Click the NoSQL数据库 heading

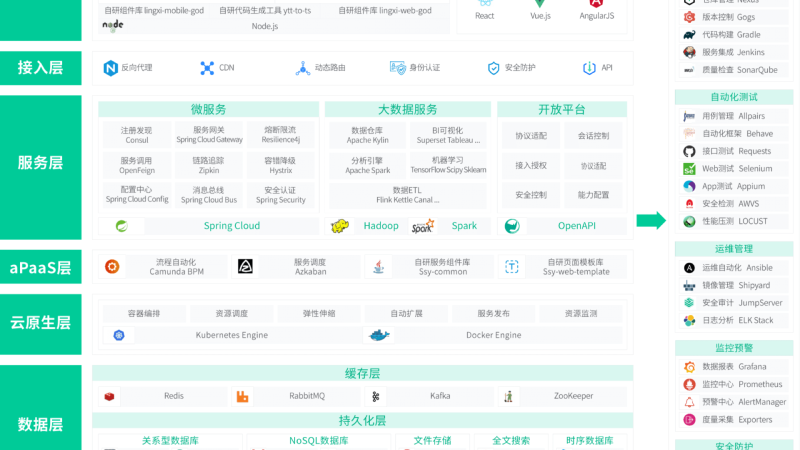point(318,440)
